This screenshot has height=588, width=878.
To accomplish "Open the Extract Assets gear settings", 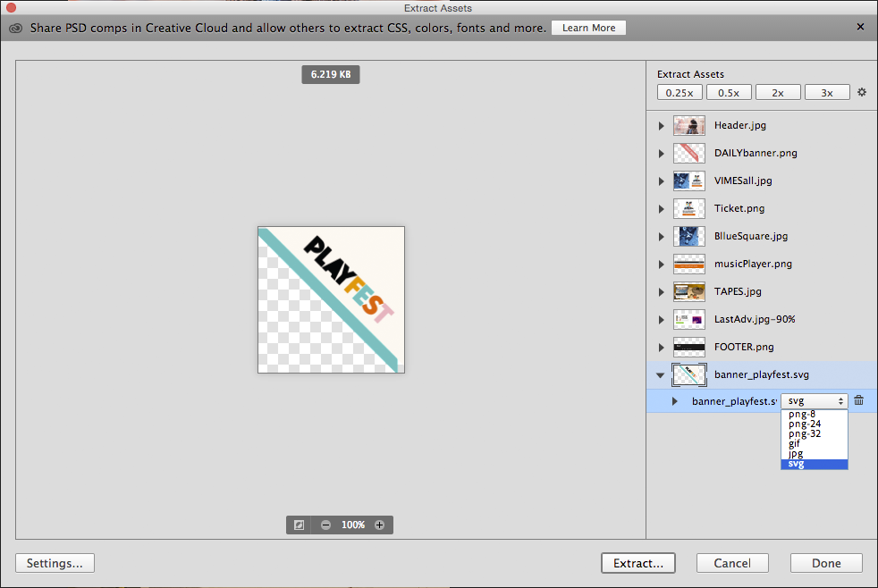I will [x=862, y=92].
